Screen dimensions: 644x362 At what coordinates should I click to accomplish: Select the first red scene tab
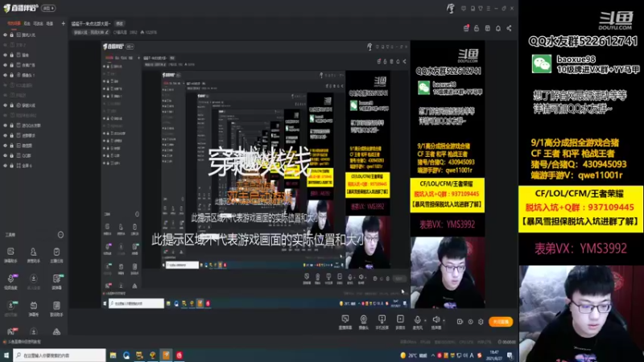pos(14,24)
